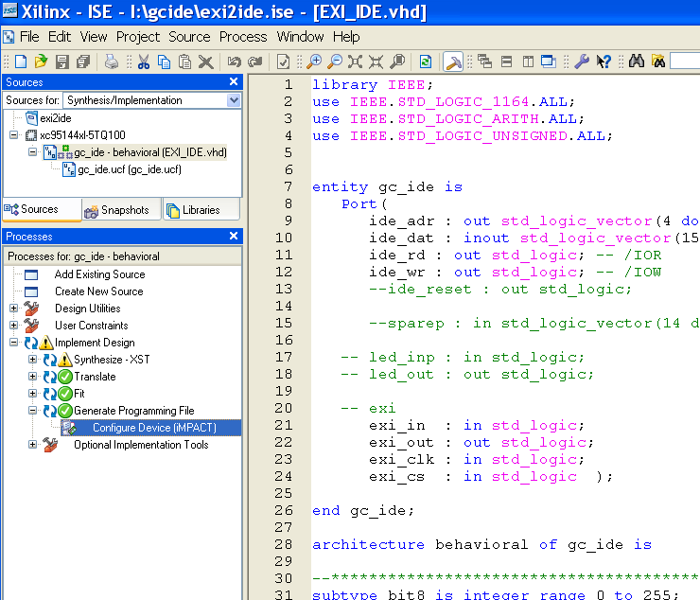The height and width of the screenshot is (600, 700).
Task: Click the Cut scissors icon
Action: 143,62
